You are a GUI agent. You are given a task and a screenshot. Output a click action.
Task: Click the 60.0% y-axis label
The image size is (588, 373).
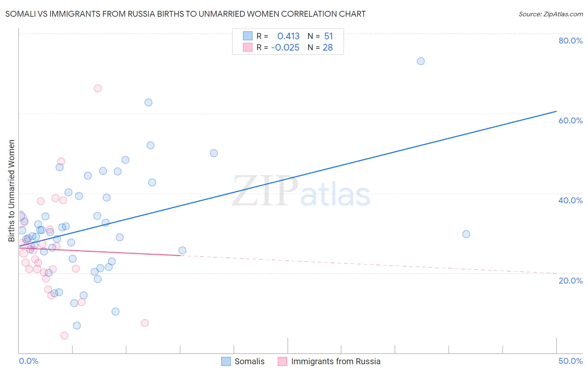pyautogui.click(x=570, y=120)
